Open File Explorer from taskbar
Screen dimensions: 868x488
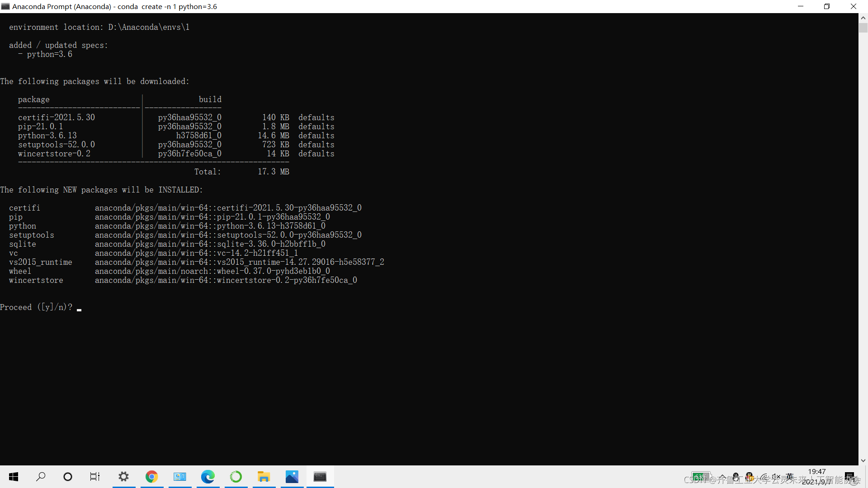coord(264,477)
